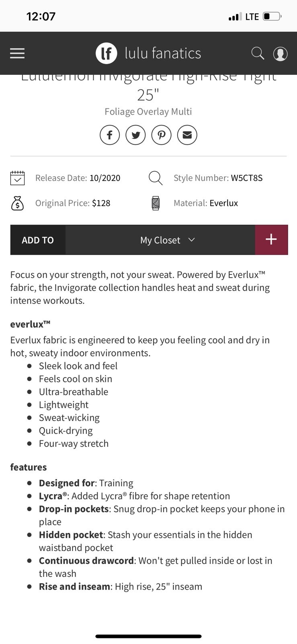Viewport: 297px width, 644px height.
Task: Click the style number magnifier icon
Action: click(x=156, y=178)
